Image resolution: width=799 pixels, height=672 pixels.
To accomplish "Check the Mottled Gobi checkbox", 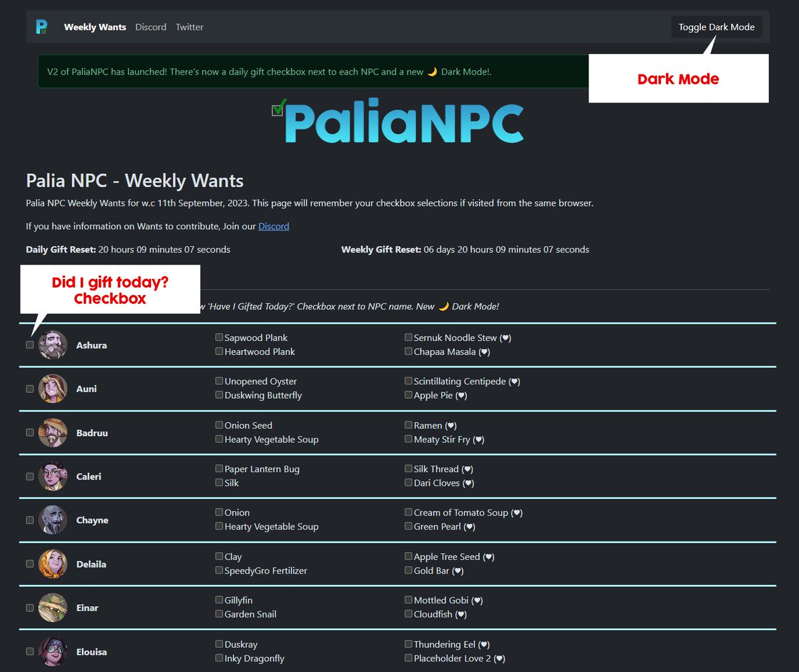I will 408,600.
